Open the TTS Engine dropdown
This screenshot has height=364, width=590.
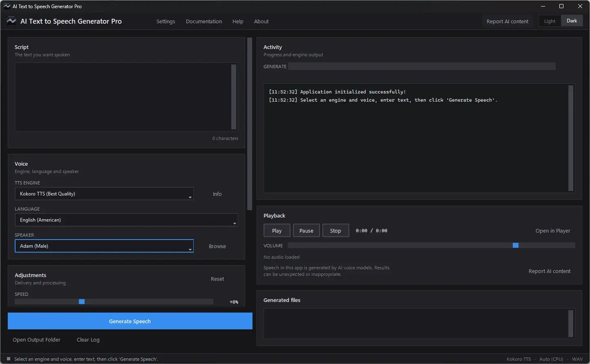click(104, 194)
